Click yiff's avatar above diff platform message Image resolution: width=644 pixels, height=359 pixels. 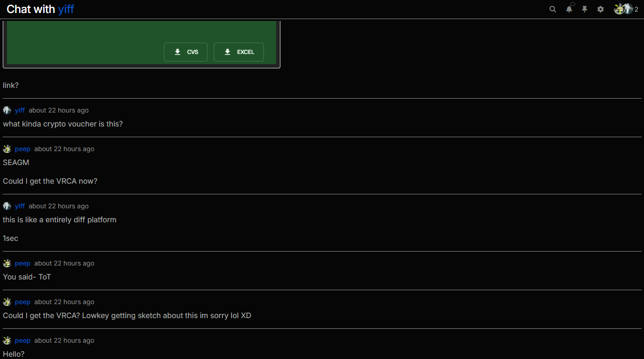tap(7, 206)
